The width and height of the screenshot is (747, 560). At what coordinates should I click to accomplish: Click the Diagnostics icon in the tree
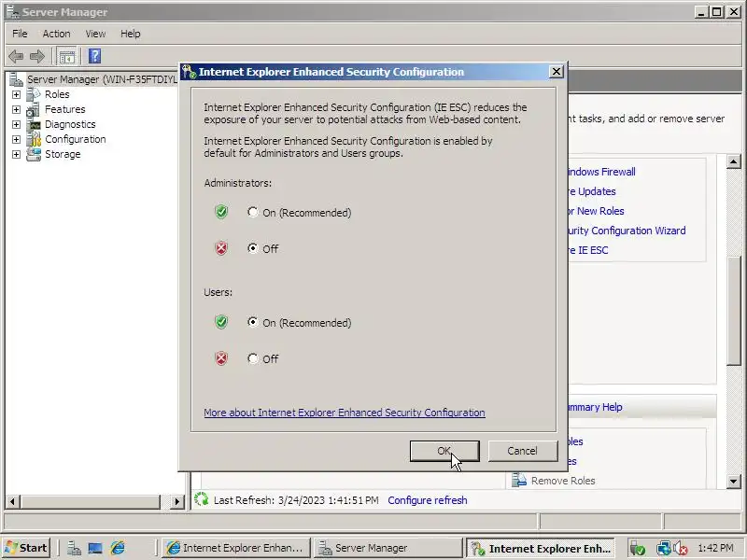tap(35, 125)
